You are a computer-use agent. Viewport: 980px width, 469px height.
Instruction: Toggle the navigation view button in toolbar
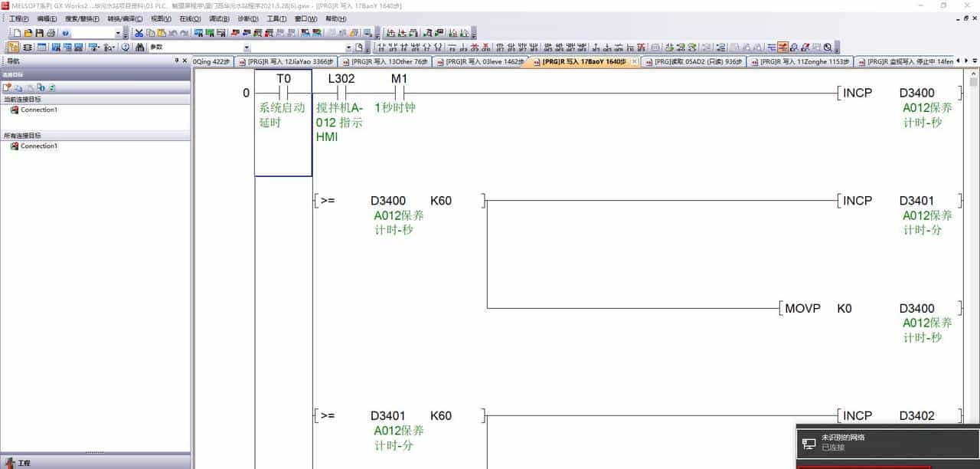15,48
